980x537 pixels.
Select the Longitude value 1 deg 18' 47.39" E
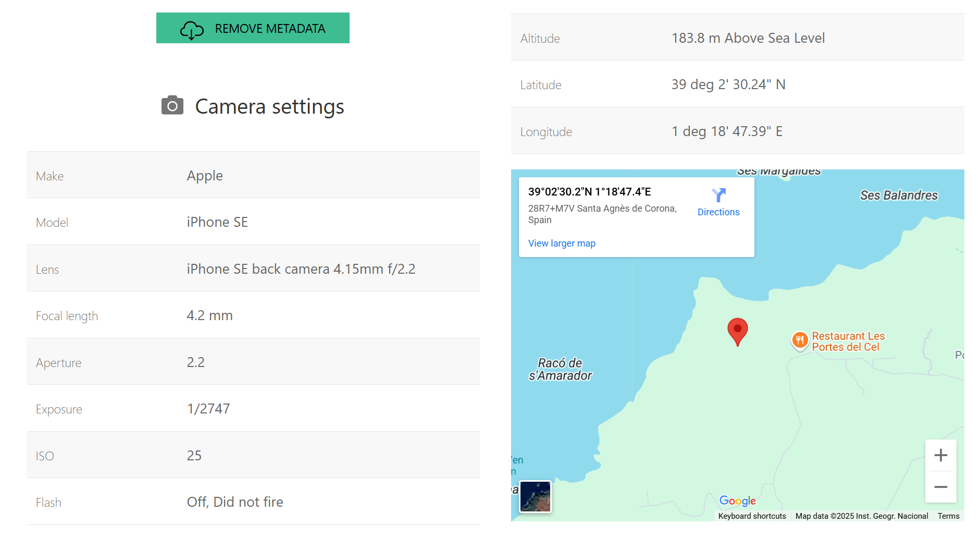coord(727,131)
